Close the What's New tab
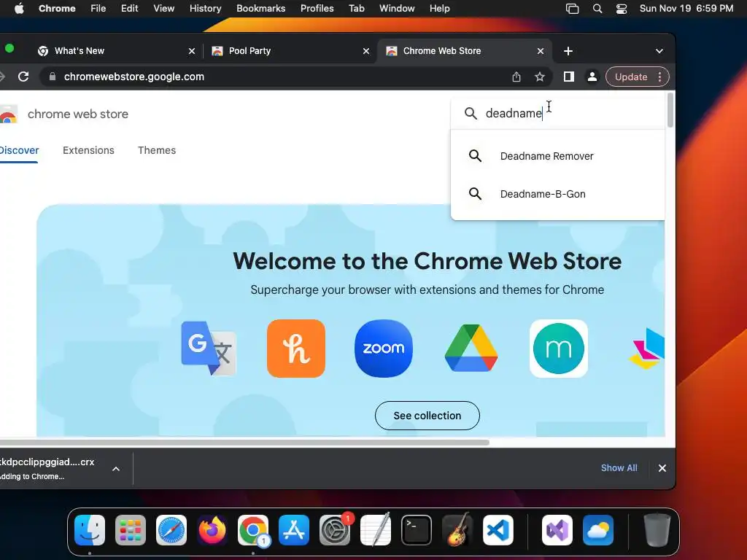Viewport: 747px width, 560px height. (x=192, y=51)
